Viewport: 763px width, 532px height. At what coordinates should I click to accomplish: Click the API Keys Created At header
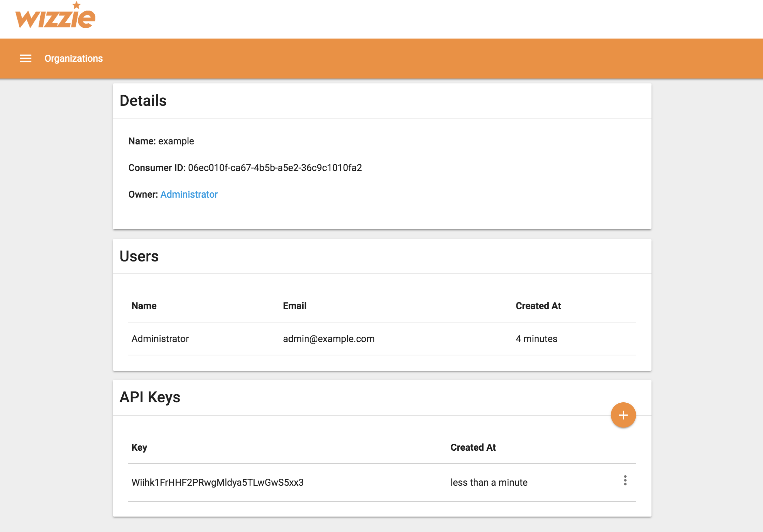pos(473,448)
